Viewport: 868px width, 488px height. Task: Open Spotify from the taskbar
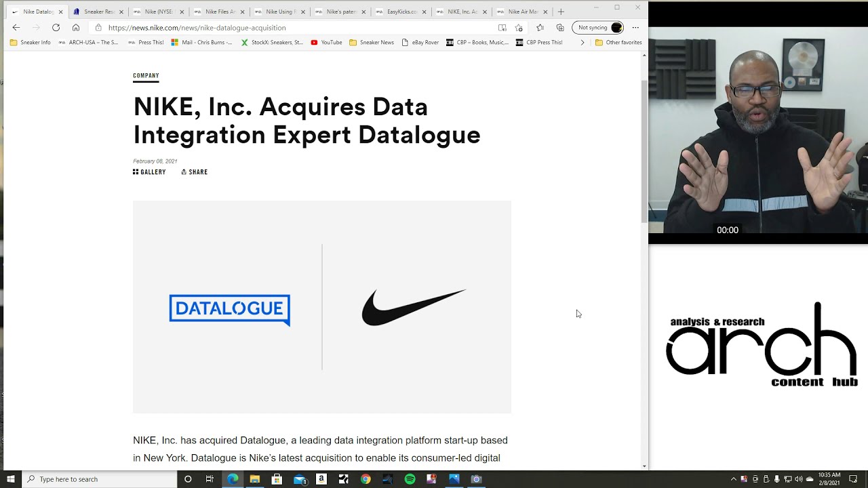point(410,479)
